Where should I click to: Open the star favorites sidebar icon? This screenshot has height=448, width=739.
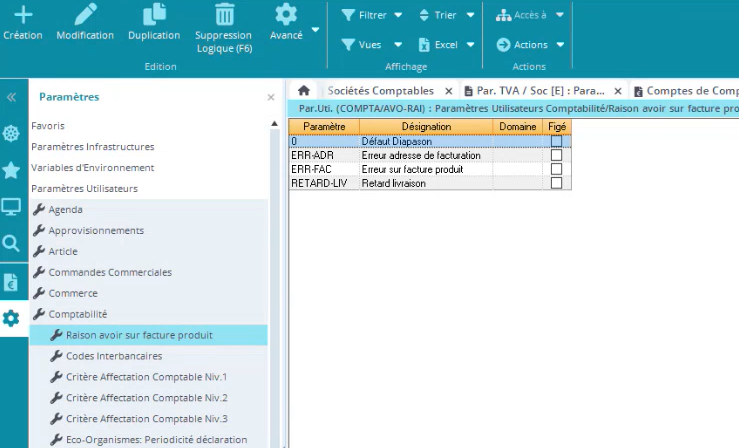pos(11,170)
